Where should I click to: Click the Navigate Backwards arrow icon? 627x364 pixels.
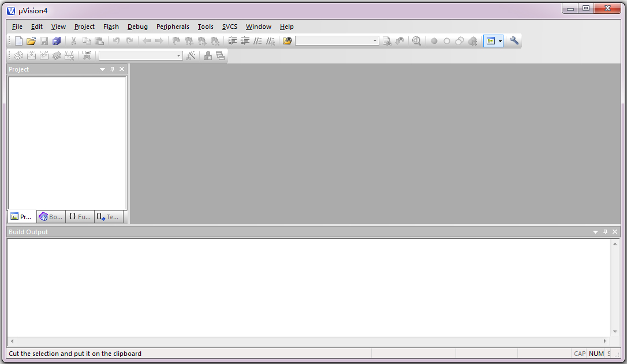146,41
